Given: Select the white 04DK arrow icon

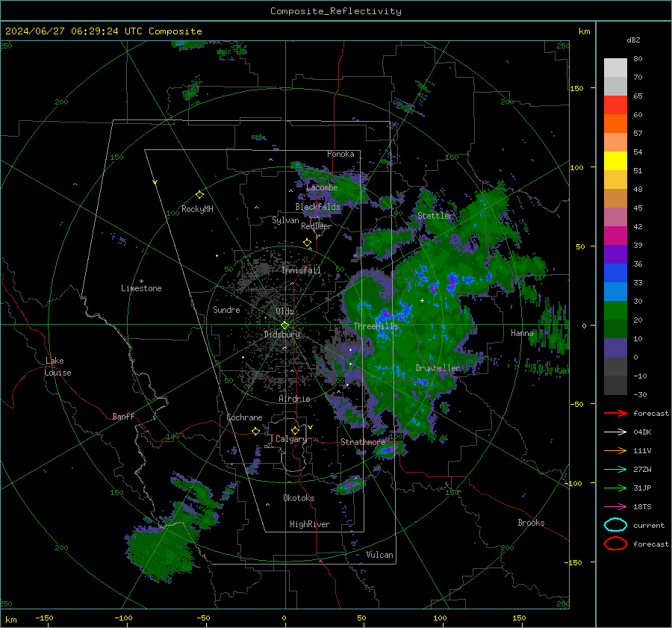Looking at the screenshot, I should coord(615,432).
